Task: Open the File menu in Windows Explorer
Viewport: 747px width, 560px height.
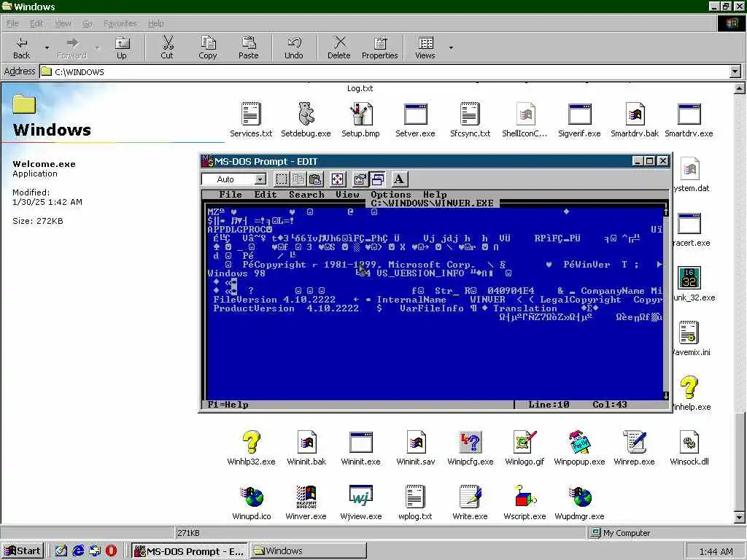Action: pyautogui.click(x=12, y=23)
